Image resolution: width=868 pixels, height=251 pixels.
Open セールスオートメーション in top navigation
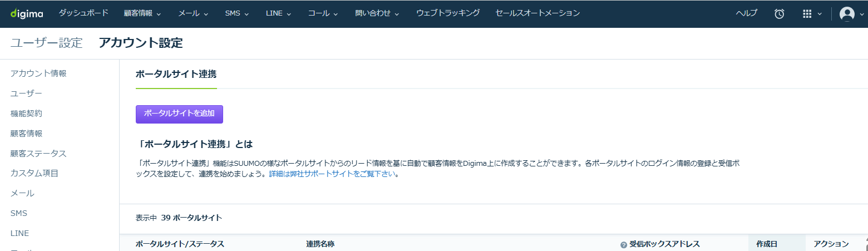point(537,13)
